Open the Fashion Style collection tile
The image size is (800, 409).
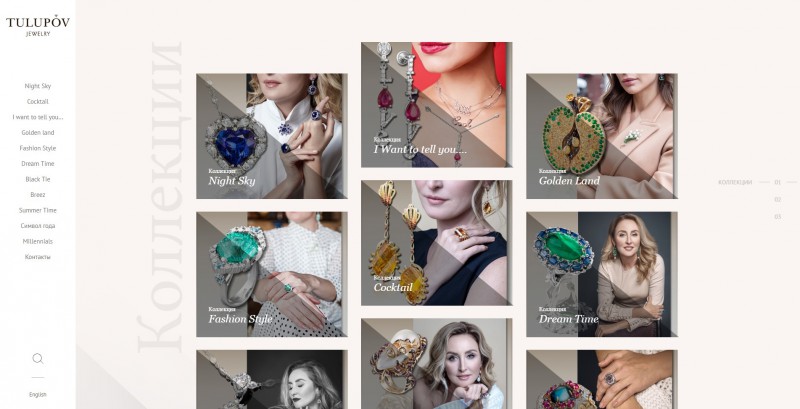point(271,274)
